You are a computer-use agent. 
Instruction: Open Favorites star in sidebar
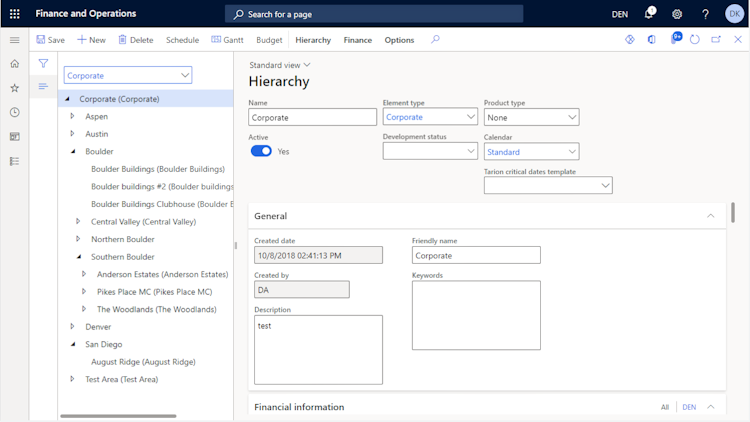click(x=15, y=88)
